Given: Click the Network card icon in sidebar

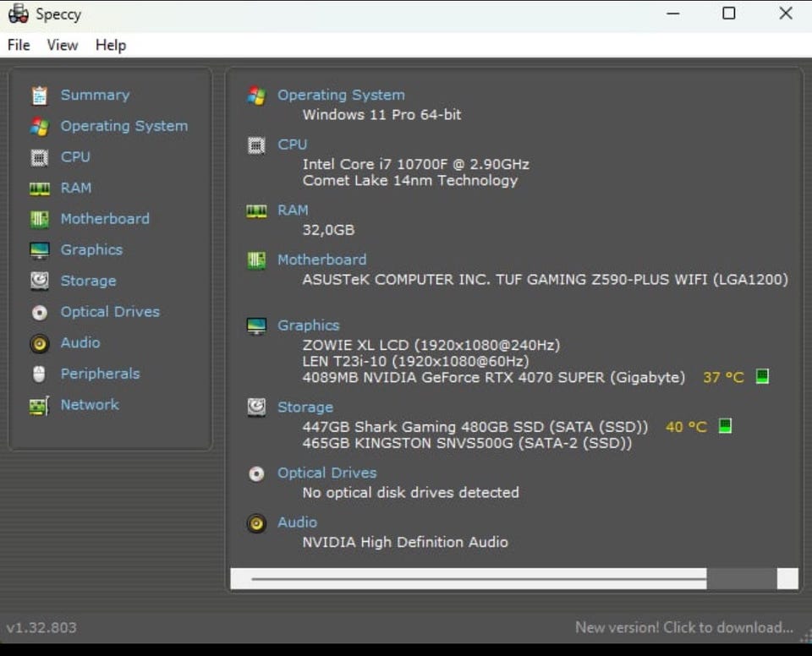Looking at the screenshot, I should [40, 406].
